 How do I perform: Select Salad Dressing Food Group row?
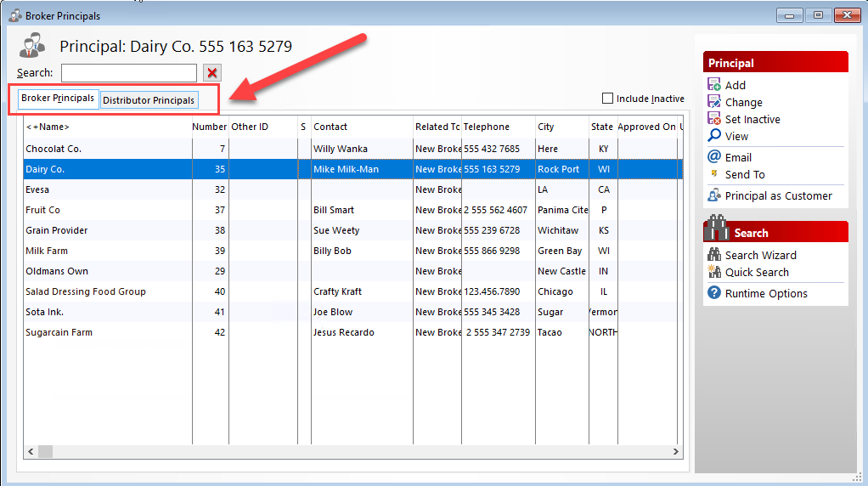pos(352,291)
